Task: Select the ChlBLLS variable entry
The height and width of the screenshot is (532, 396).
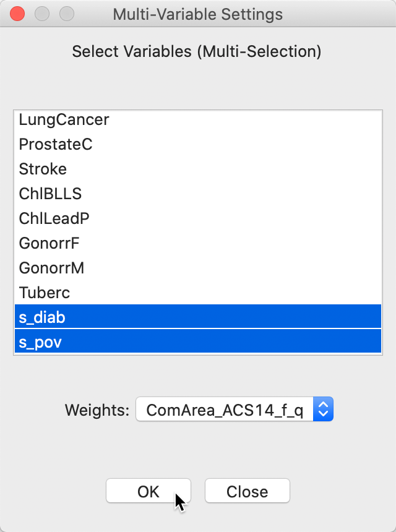Action: 50,194
